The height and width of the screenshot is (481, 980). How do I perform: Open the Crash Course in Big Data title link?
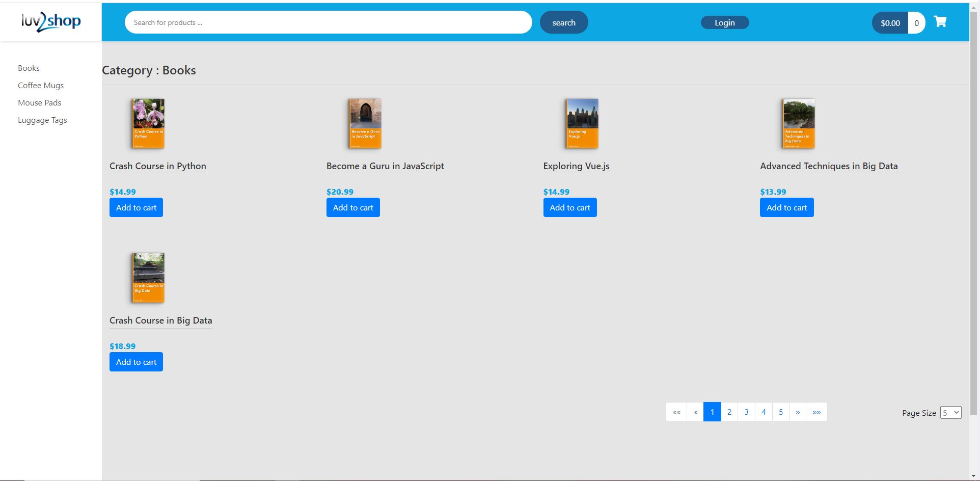coord(160,320)
